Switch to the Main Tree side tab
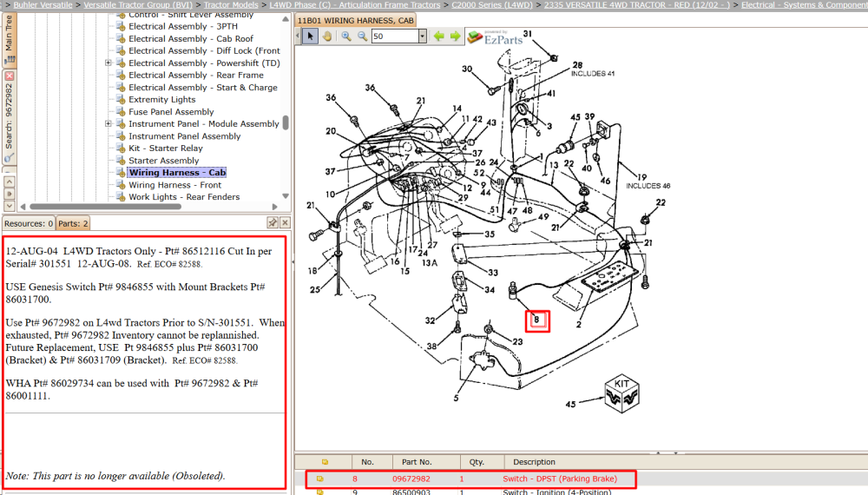Viewport: 868px width, 495px height. (10, 39)
